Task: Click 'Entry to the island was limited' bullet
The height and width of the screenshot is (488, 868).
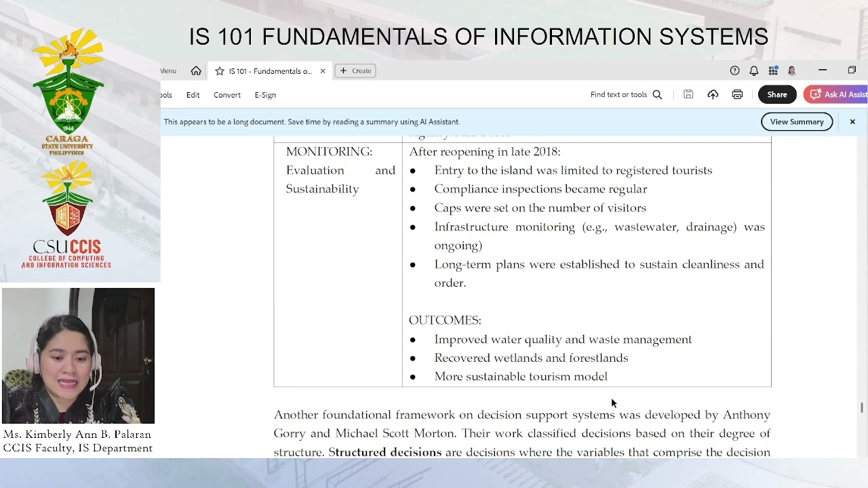Action: point(573,171)
